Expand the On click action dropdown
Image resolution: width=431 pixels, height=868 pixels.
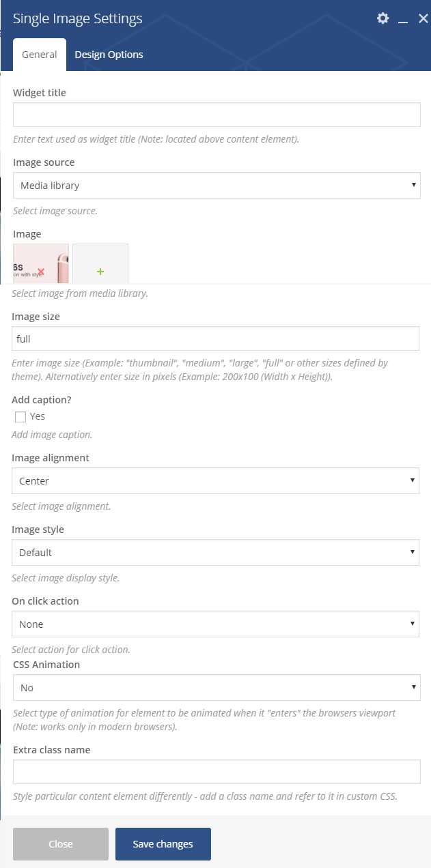point(215,624)
